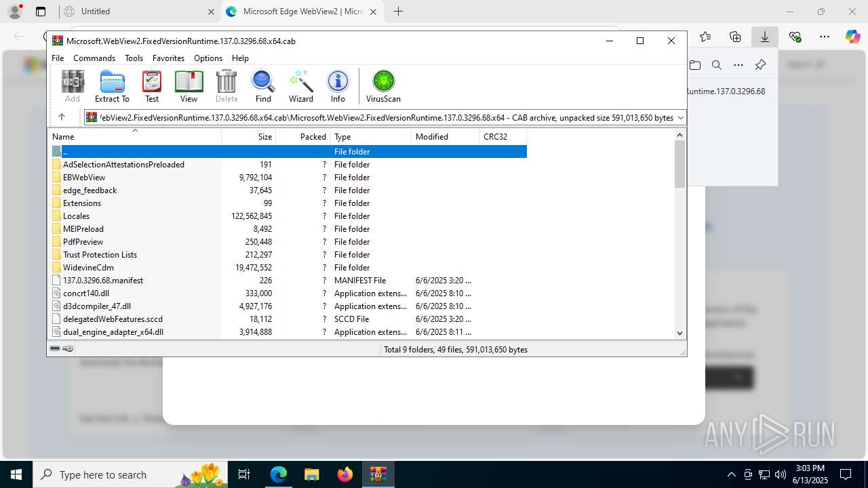This screenshot has height=488, width=868.
Task: Sort by Size column header
Action: (248, 136)
